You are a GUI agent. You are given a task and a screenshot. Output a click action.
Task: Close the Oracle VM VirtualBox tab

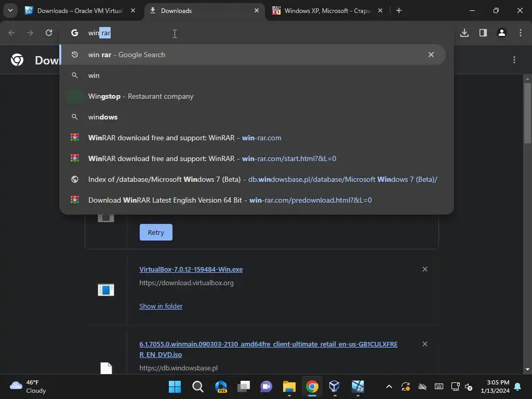click(x=133, y=11)
